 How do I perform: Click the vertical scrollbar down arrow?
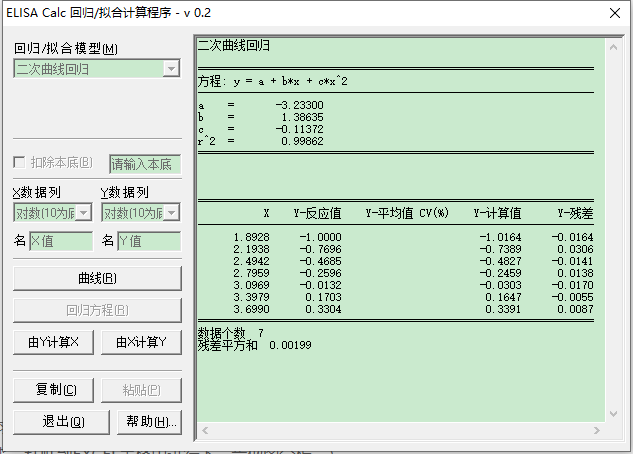tap(614, 414)
